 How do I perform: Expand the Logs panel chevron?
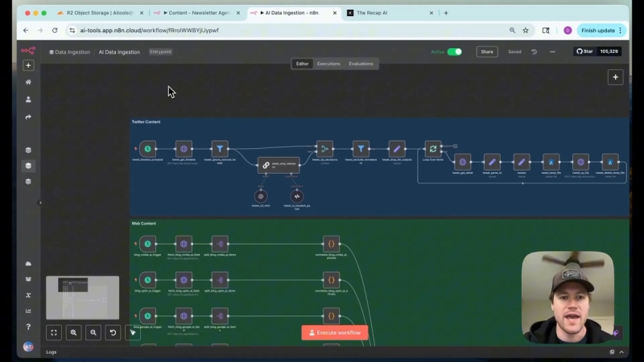tap(621, 352)
